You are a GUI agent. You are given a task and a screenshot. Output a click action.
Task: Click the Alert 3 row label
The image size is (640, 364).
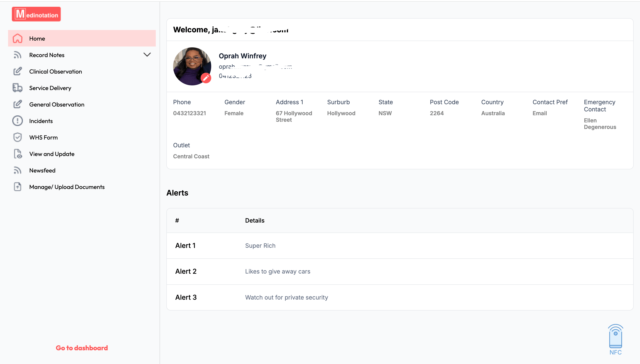[186, 297]
